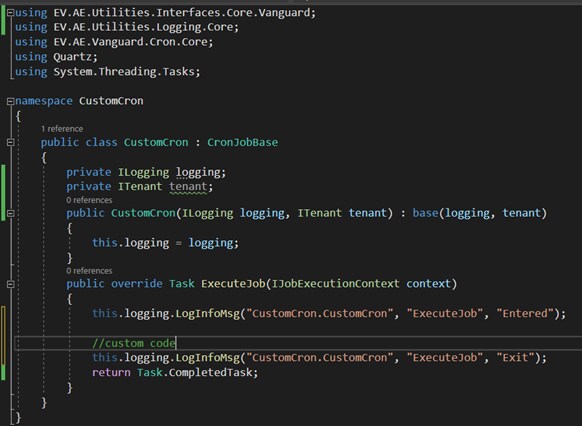Click the 'return' keyword
Image resolution: width=582 pixels, height=426 pixels.
(x=111, y=372)
